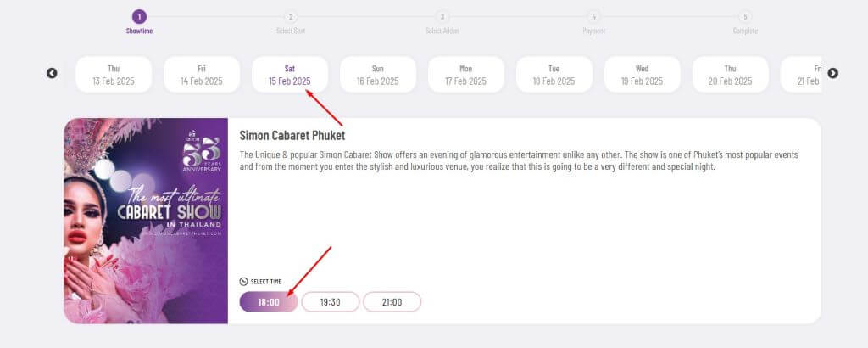
Task: Click step 4 Payment circle
Action: click(593, 17)
